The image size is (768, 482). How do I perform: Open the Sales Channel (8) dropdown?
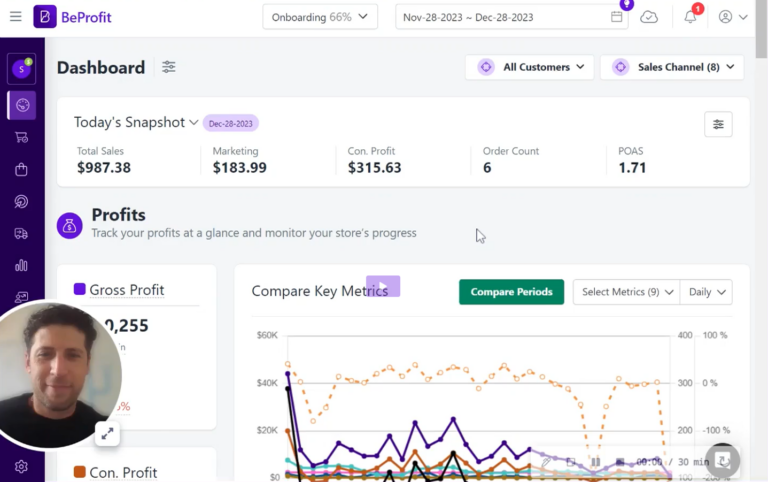(x=672, y=67)
